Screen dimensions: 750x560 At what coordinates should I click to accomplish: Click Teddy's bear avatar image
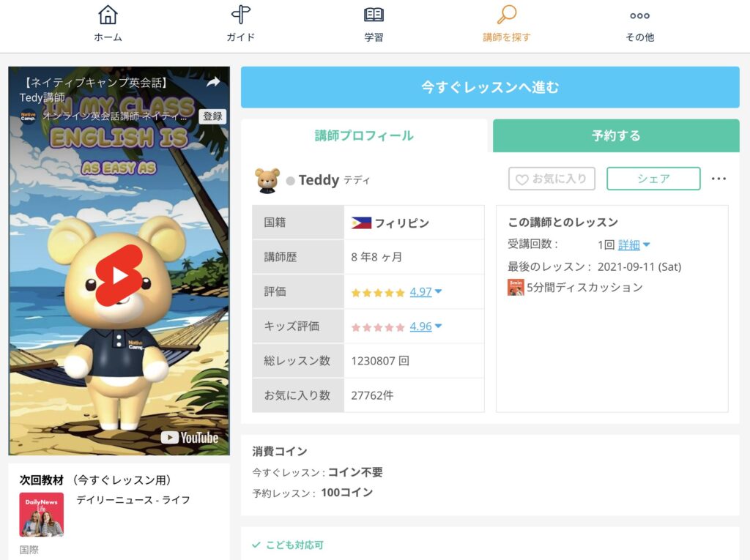pyautogui.click(x=267, y=180)
